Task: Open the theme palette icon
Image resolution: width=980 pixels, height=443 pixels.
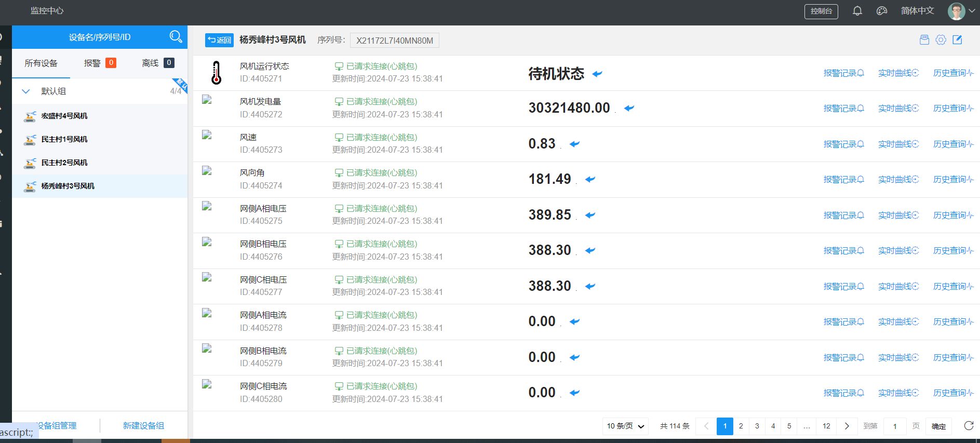Action: [882, 11]
